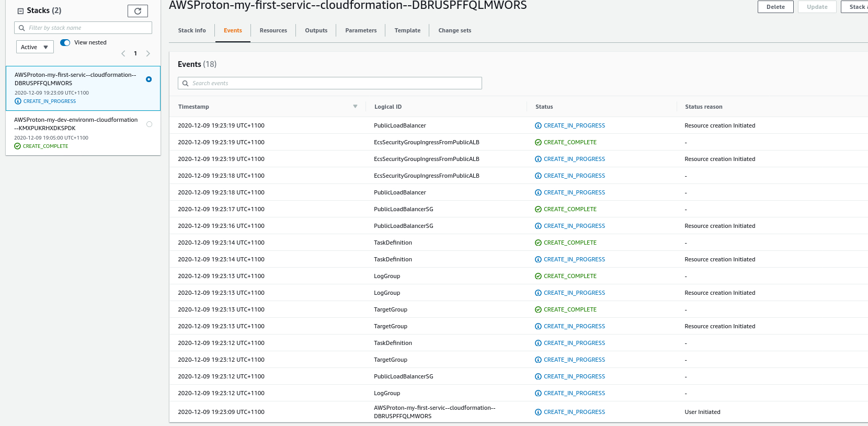Click CREATE_IN_PROGRESS status on the User Initiated row
This screenshot has width=868, height=426.
[574, 412]
